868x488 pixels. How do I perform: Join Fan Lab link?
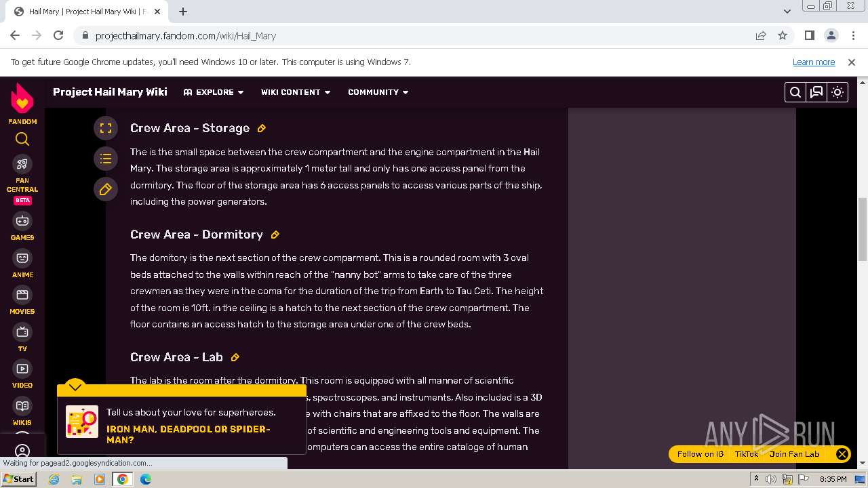coord(794,454)
